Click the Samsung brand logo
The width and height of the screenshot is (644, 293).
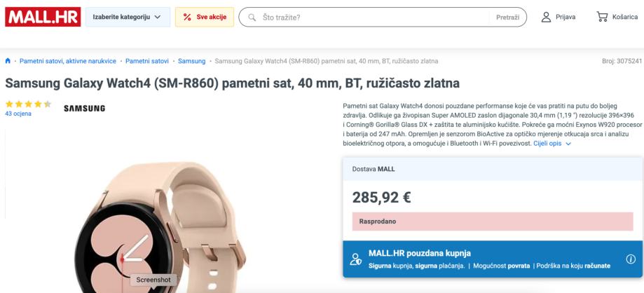84,109
